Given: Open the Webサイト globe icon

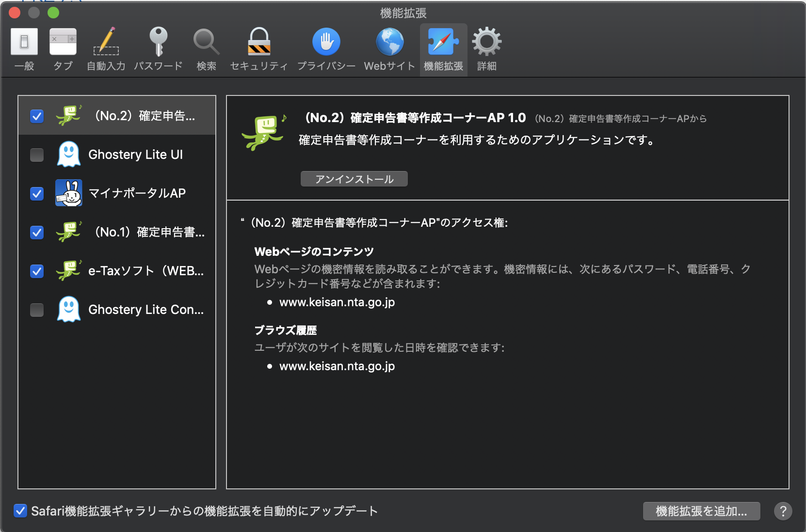Looking at the screenshot, I should coord(390,42).
